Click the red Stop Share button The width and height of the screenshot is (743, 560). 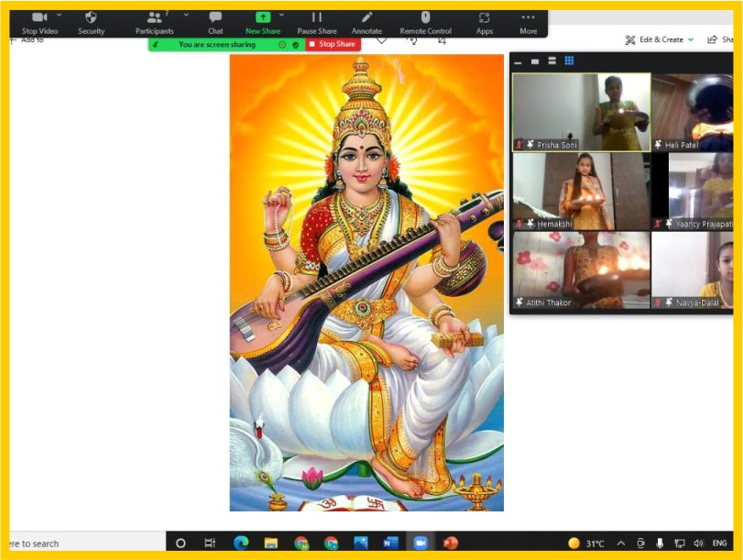[333, 44]
